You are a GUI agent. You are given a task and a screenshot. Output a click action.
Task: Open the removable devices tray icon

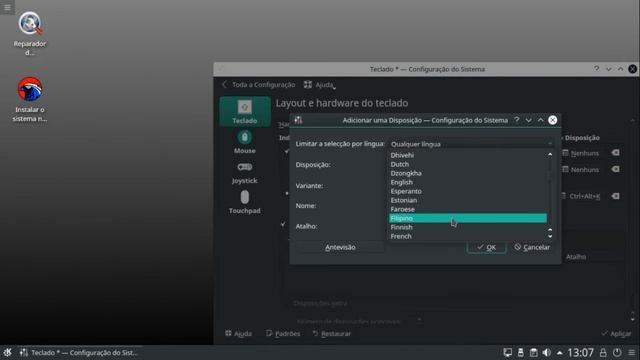coord(520,352)
